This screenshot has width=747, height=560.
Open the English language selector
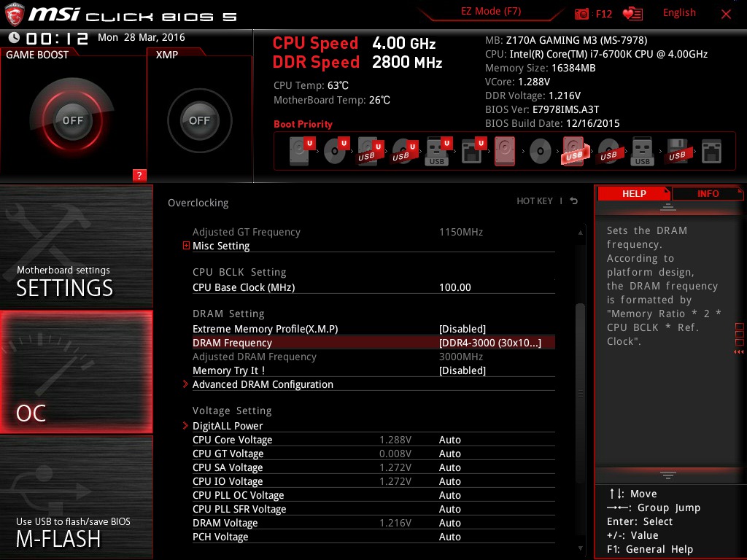tap(679, 12)
